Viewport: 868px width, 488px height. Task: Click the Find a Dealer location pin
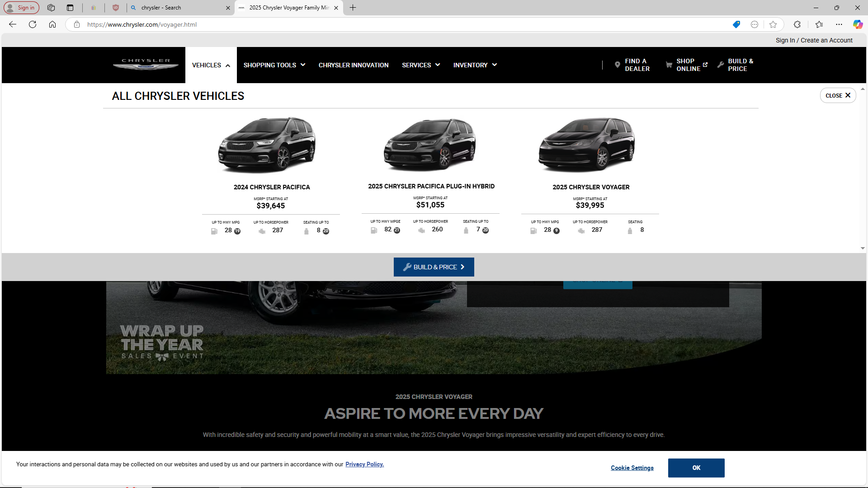[x=617, y=65]
